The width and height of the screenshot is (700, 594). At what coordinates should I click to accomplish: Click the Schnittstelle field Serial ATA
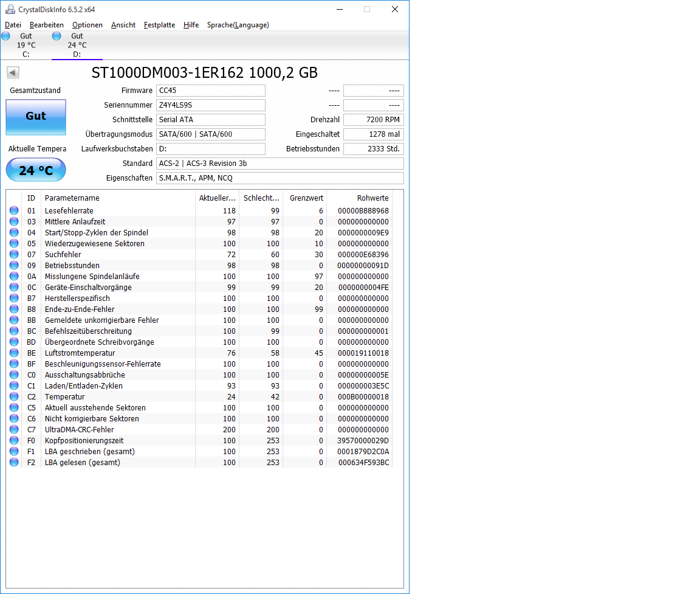pyautogui.click(x=211, y=120)
